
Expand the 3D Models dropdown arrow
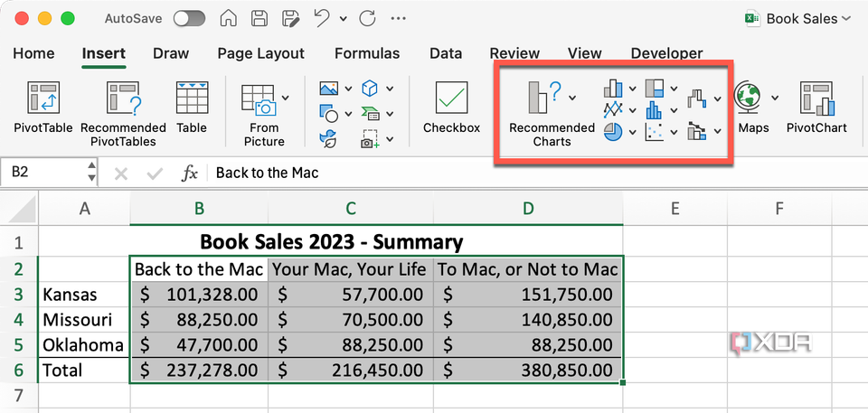tap(390, 89)
